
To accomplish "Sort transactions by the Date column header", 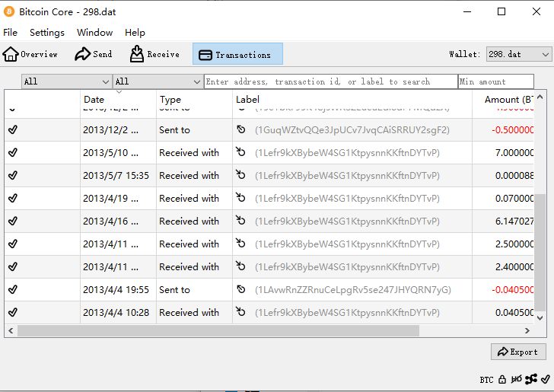I will [x=118, y=100].
